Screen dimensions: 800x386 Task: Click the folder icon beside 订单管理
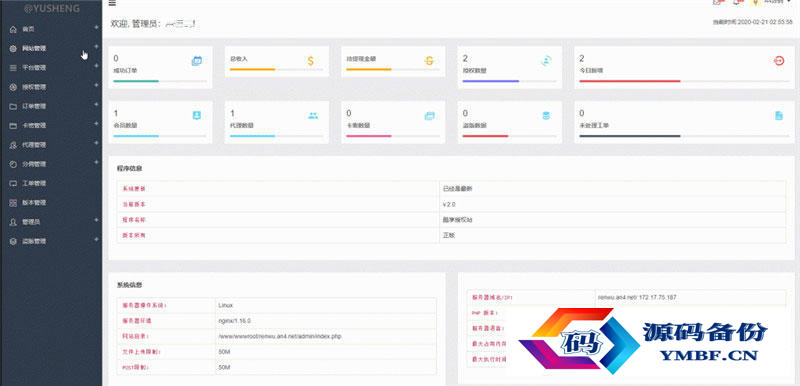[13, 107]
